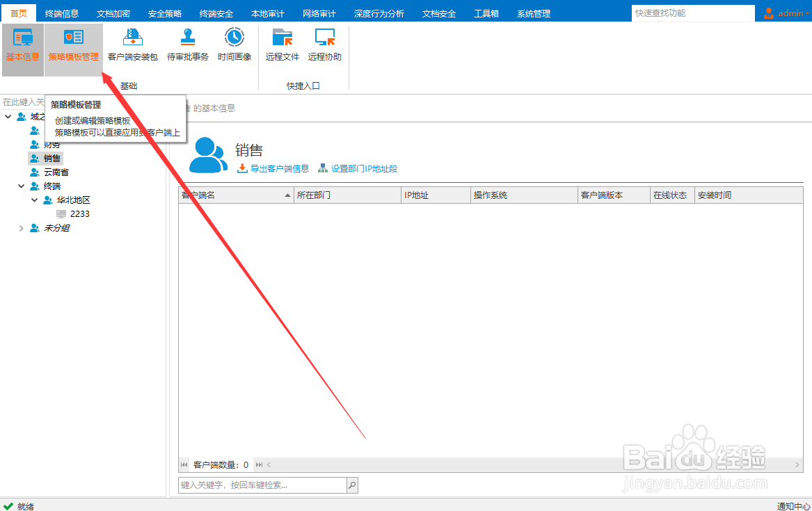Select the 销售 department in tree
The height and width of the screenshot is (511, 812).
tap(51, 159)
